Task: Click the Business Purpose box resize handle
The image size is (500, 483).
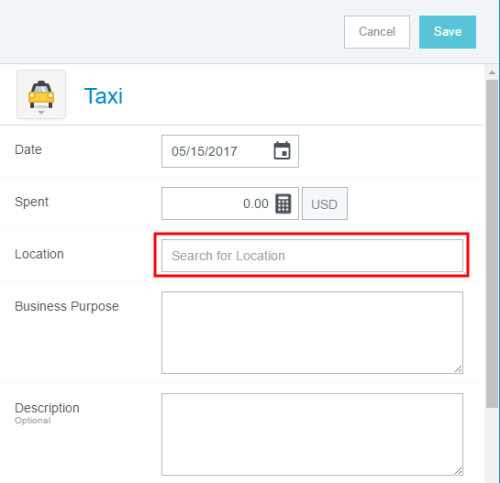Action: click(458, 369)
